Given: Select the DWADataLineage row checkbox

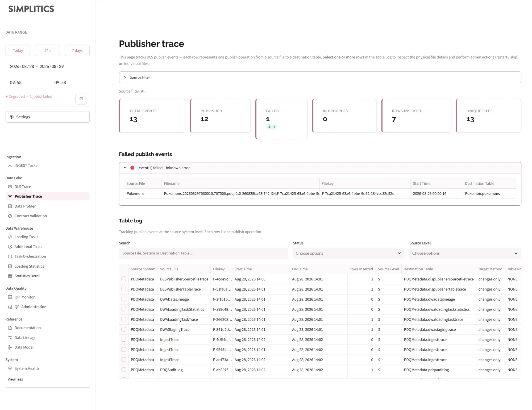Looking at the screenshot, I should (x=124, y=299).
